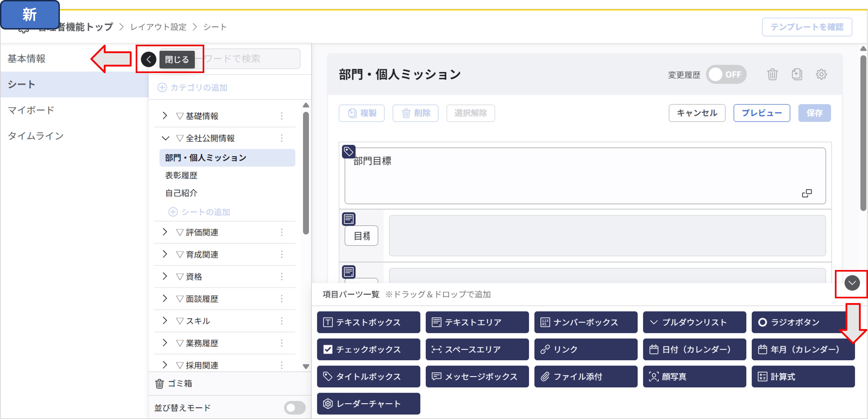Screen dimensions: 868x419
Task: Select the レーダーチャート part
Action: tap(368, 403)
